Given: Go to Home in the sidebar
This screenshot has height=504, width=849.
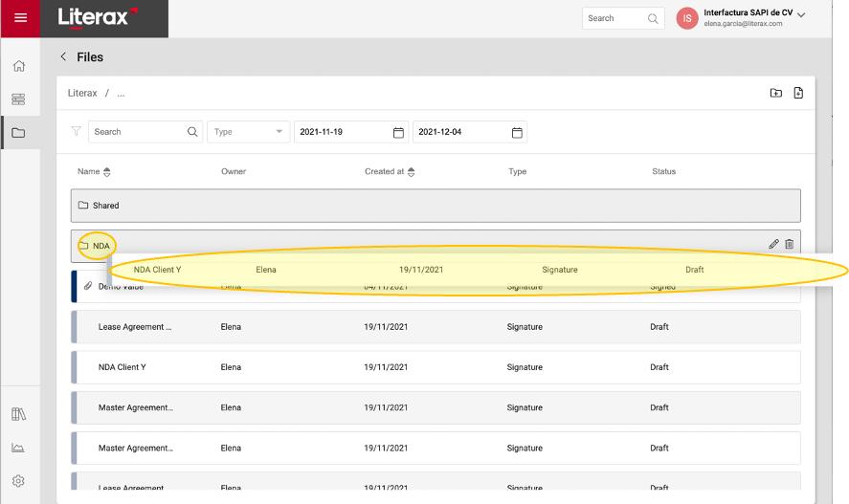Looking at the screenshot, I should pos(19,66).
